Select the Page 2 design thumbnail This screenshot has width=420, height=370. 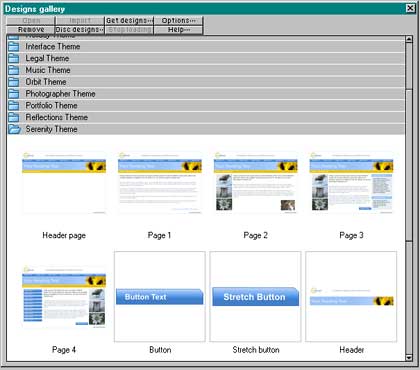256,183
